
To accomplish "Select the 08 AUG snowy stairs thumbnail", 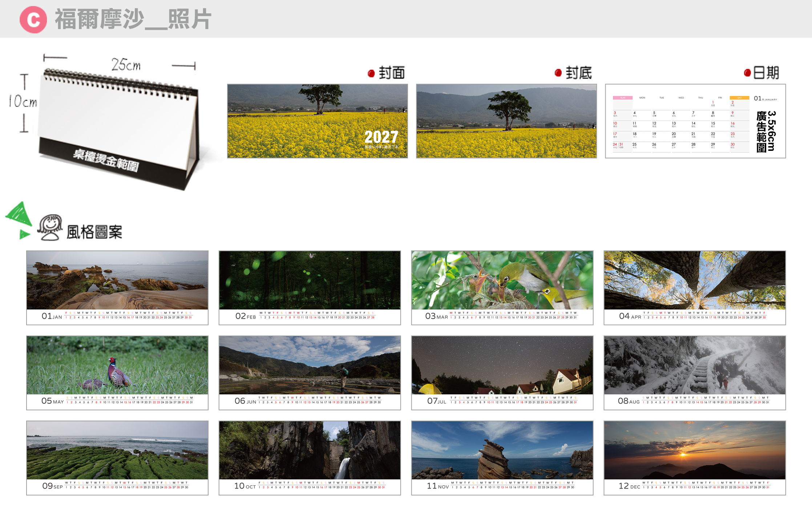I will [695, 373].
